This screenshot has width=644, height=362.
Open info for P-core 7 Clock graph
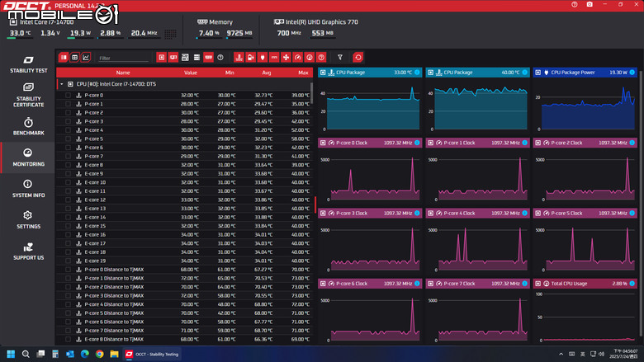[x=524, y=284]
